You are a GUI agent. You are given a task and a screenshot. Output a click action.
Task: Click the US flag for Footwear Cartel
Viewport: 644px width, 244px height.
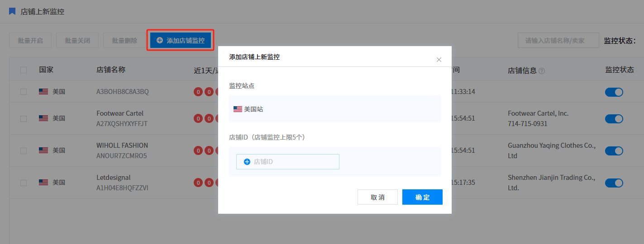click(x=43, y=118)
